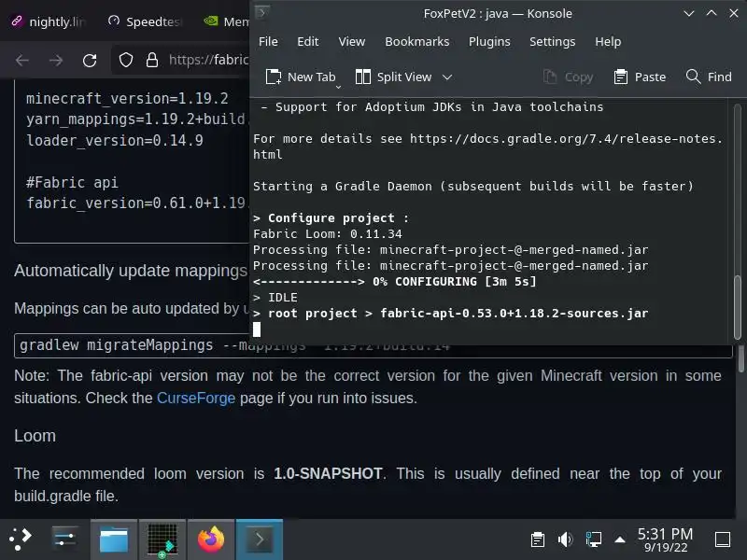Switch to the Speedtest browser tab
This screenshot has height=560, width=747.
(x=145, y=21)
